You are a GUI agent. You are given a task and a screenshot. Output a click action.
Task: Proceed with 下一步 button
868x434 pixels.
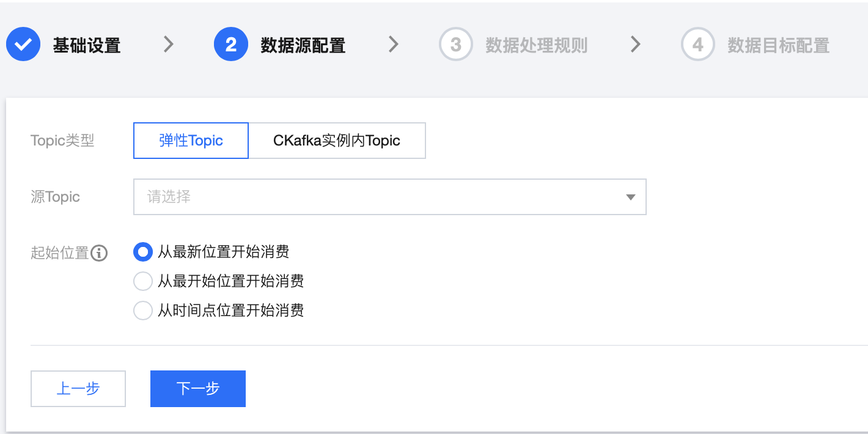point(198,389)
